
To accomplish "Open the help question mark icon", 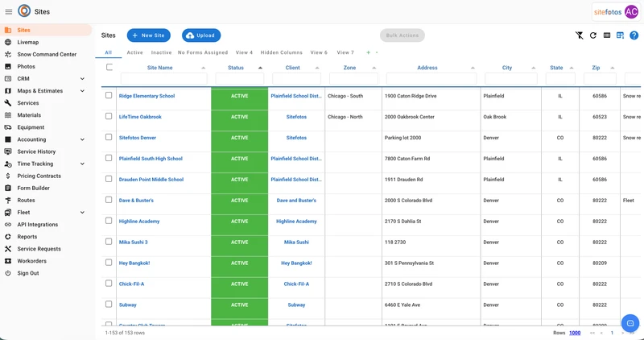I will 634,35.
